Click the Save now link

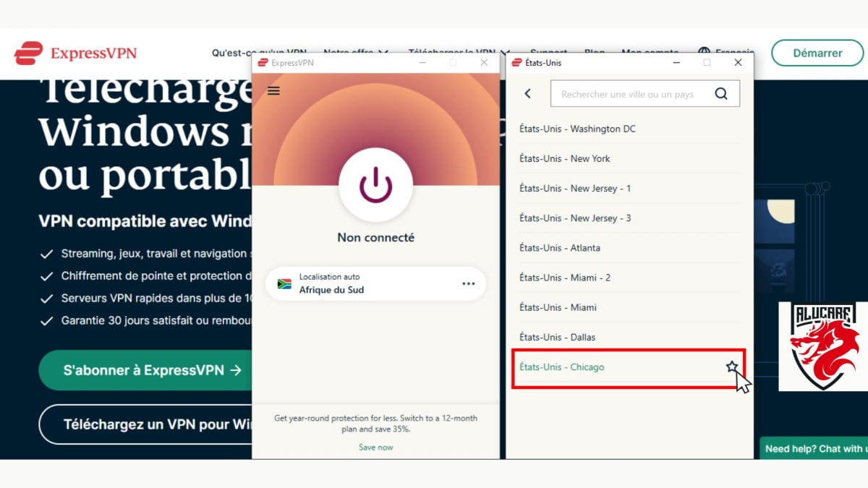pos(375,448)
